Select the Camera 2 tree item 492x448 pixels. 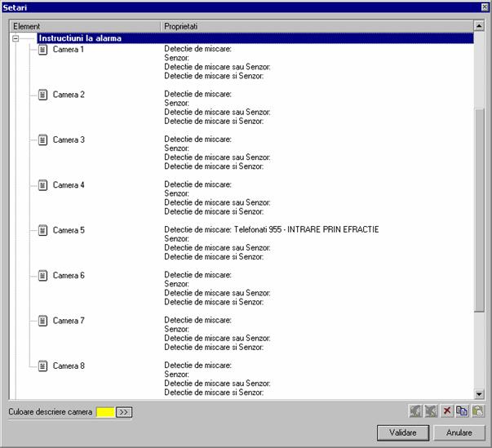pyautogui.click(x=69, y=95)
